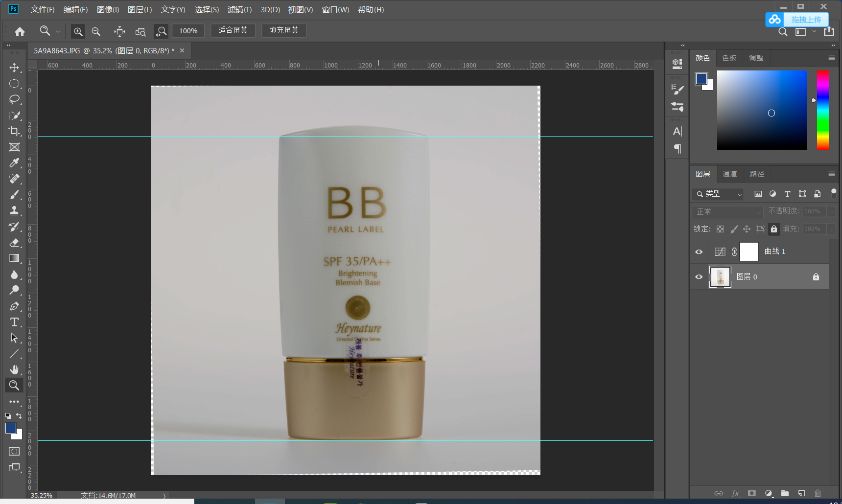
Task: Open the Paragraph panel icon
Action: point(678,149)
